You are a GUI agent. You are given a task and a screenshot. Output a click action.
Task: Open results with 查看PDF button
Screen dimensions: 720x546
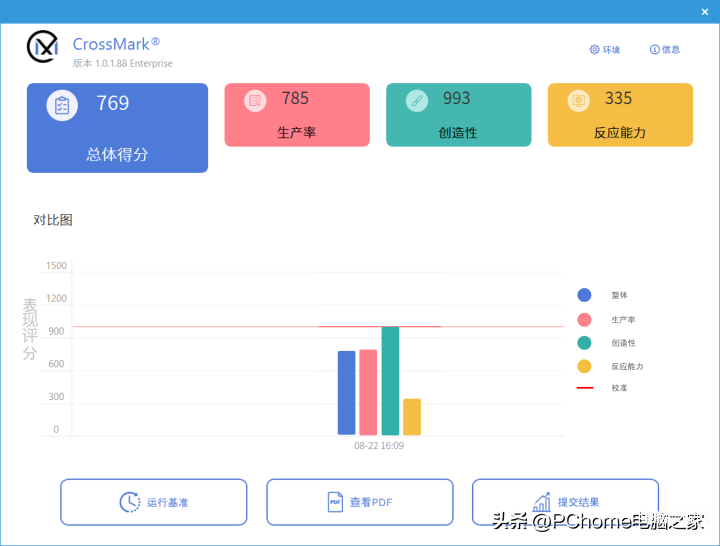(x=359, y=502)
